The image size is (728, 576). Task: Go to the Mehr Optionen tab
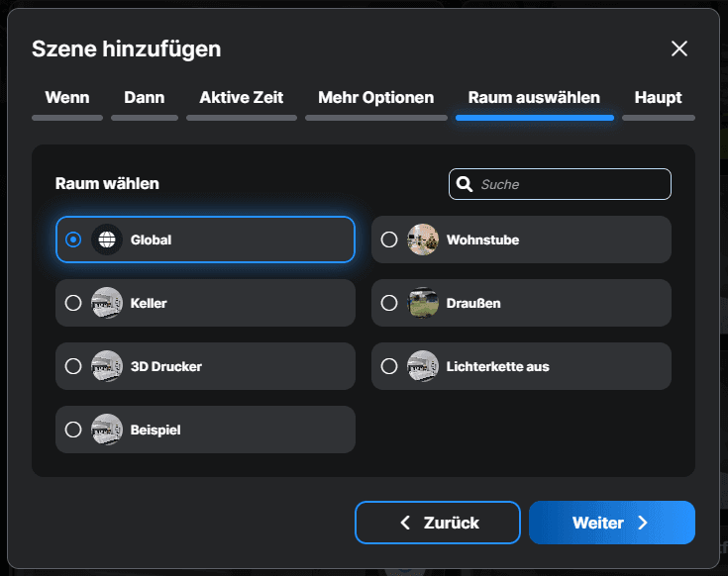(x=375, y=98)
